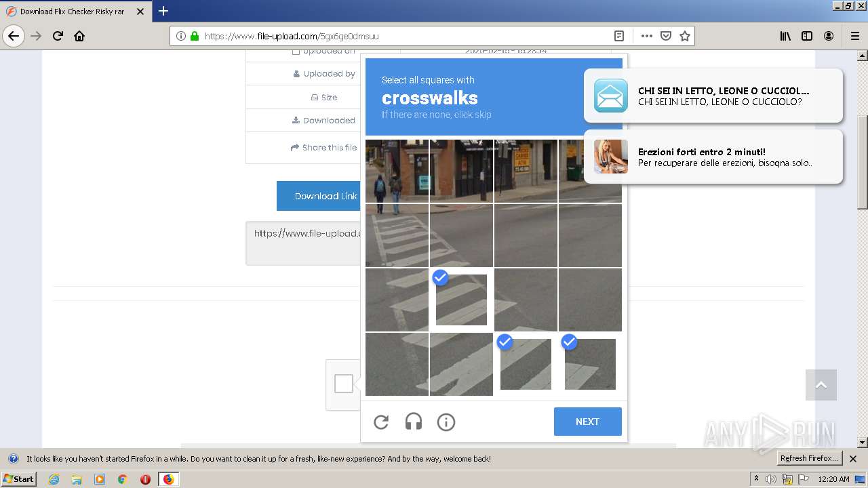The image size is (868, 488).
Task: Open a new tab with the plus button
Action: 163,11
